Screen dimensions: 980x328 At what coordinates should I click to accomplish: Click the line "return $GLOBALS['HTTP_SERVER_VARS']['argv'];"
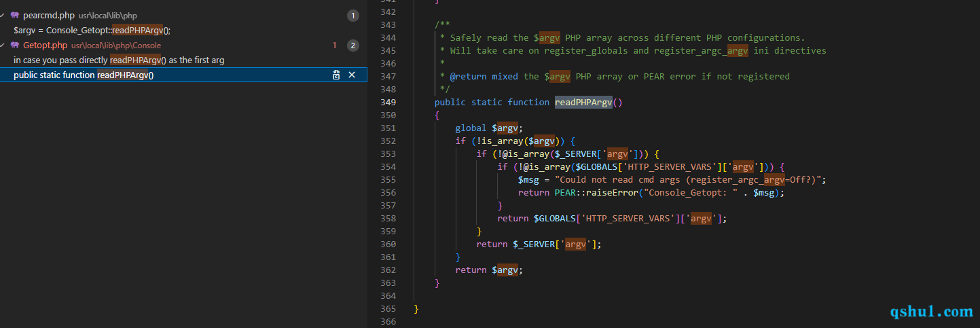point(612,218)
